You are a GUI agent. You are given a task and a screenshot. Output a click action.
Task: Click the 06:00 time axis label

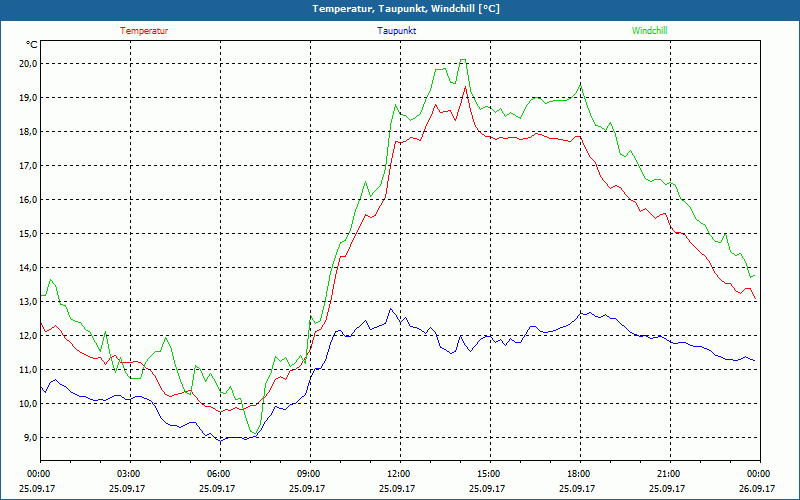pos(220,473)
